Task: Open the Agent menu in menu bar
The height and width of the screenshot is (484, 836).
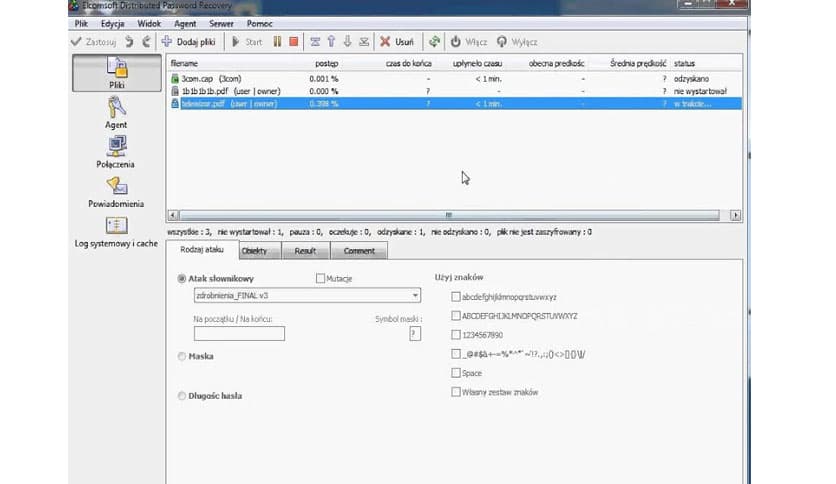Action: 185,23
